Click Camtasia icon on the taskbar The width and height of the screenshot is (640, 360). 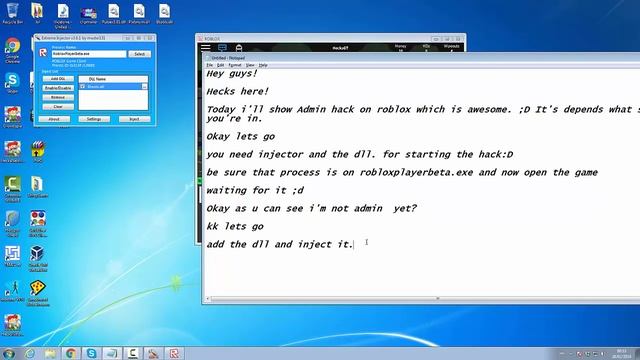(x=133, y=353)
